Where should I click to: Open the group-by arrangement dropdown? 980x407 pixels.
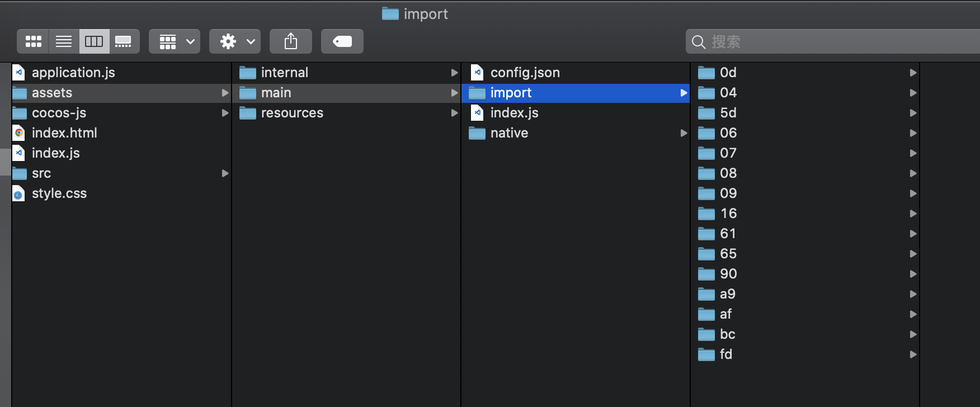coord(175,41)
